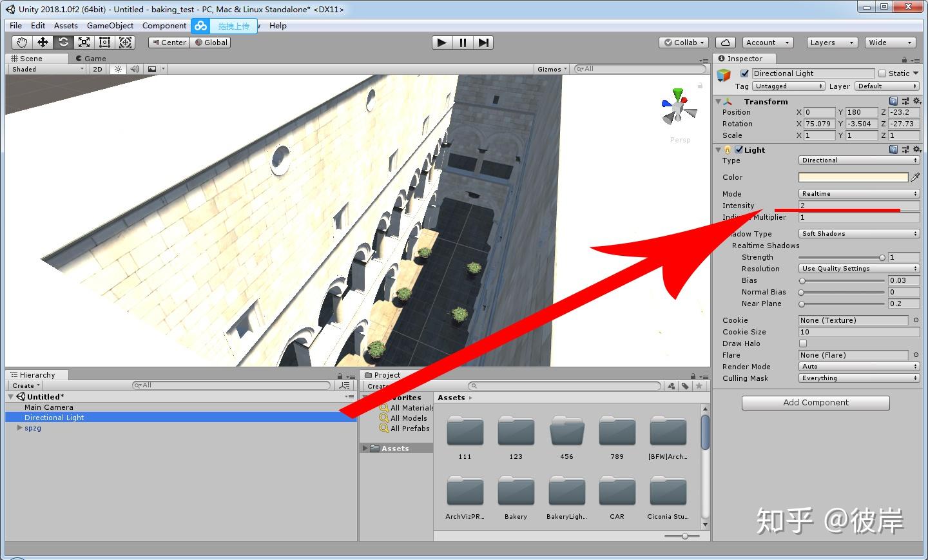Image resolution: width=928 pixels, height=560 pixels.
Task: Open shadow Resolution dropdown
Action: pyautogui.click(x=859, y=269)
